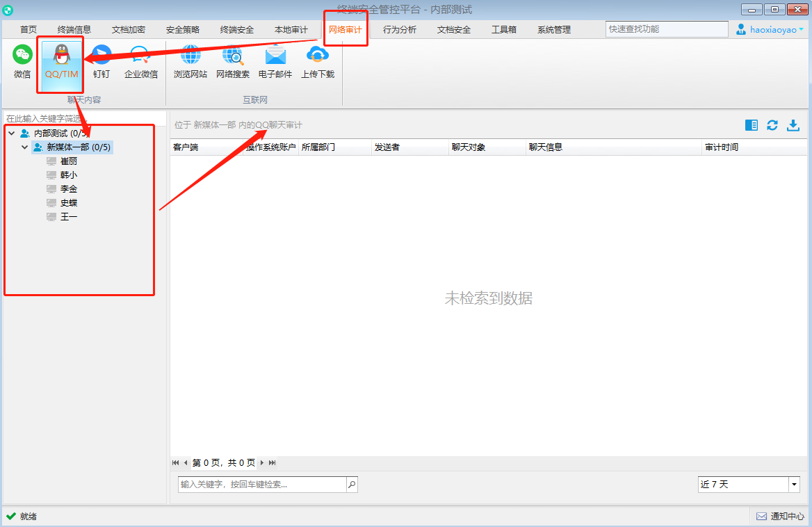Open 网络搜索 web search audit
This screenshot has width=812, height=527.
tap(232, 61)
